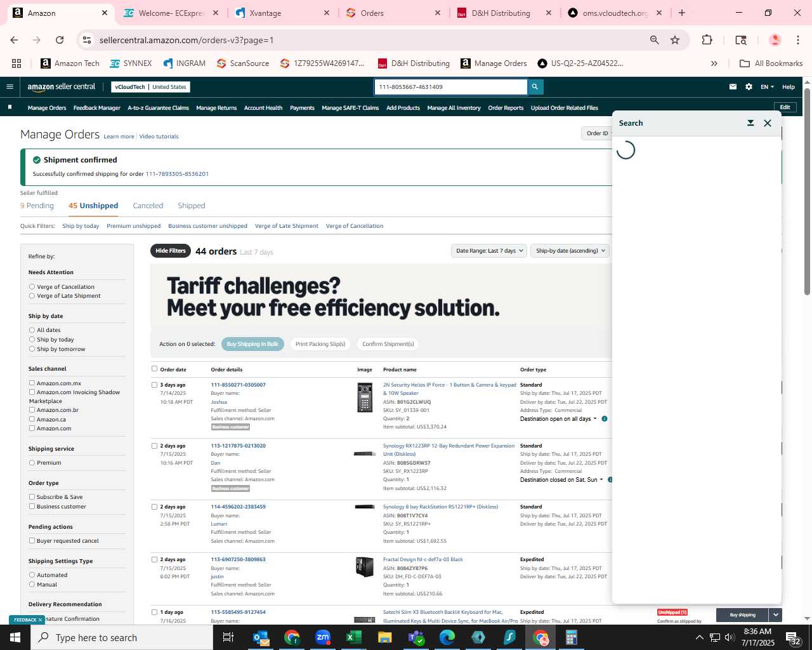Click Confirm Shipment(s) button
Image resolution: width=812 pixels, height=650 pixels.
[x=388, y=344]
